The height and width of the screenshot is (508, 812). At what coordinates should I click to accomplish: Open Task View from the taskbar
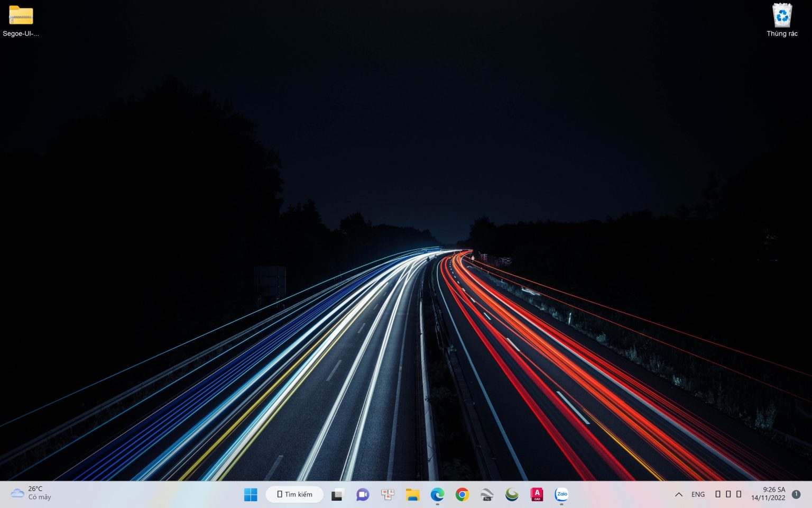[x=337, y=495]
